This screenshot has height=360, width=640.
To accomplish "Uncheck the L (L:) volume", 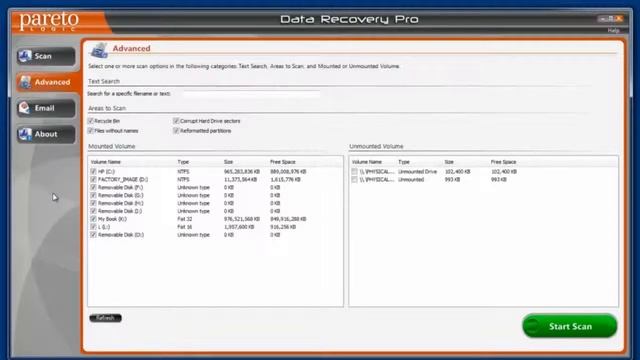I will coord(93,227).
